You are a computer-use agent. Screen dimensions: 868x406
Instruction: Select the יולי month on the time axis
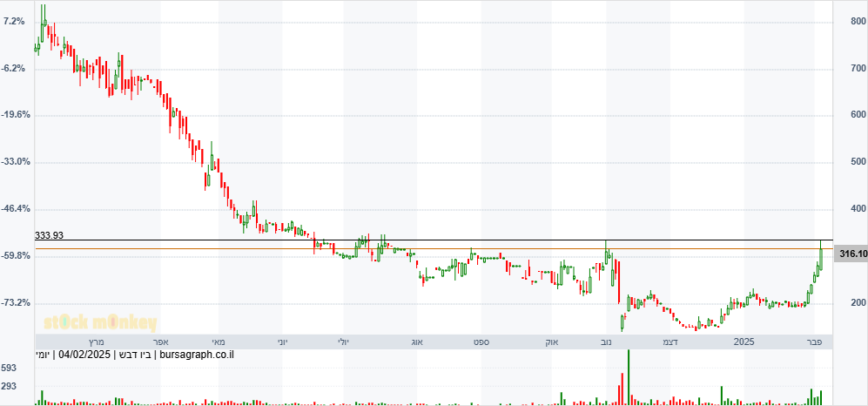click(344, 342)
